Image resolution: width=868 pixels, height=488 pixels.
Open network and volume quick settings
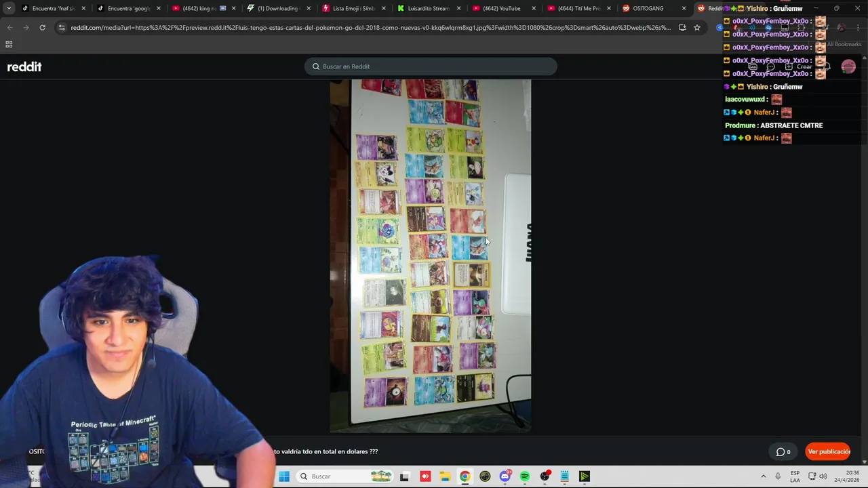click(x=817, y=476)
